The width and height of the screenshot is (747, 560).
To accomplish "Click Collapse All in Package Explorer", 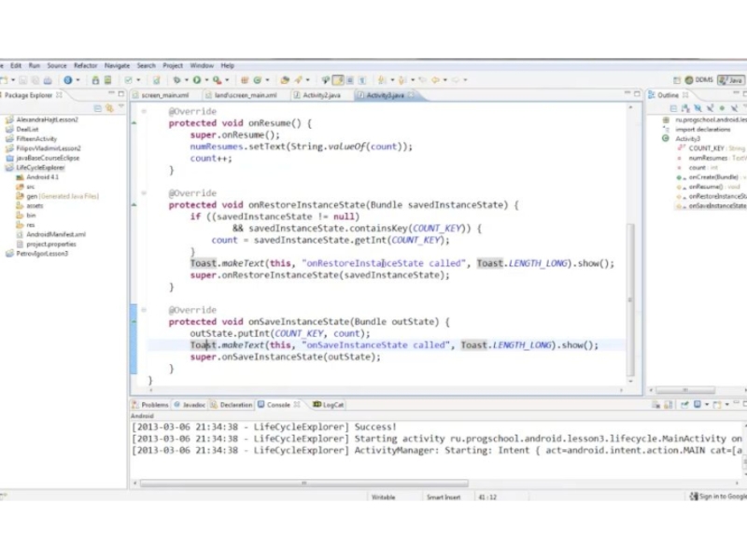I will (98, 107).
